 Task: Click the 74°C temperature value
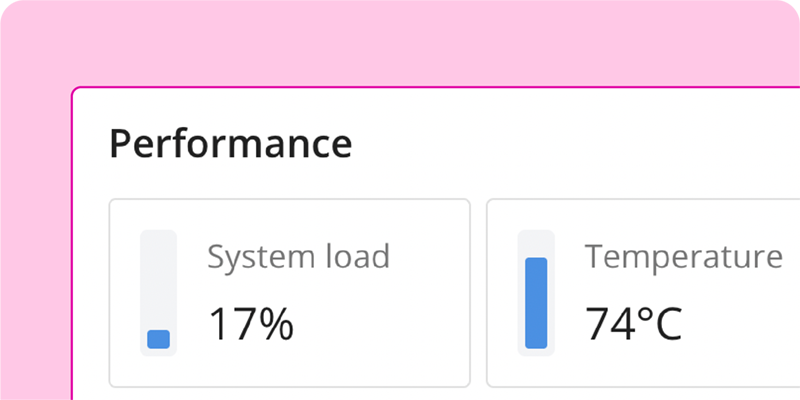click(633, 324)
